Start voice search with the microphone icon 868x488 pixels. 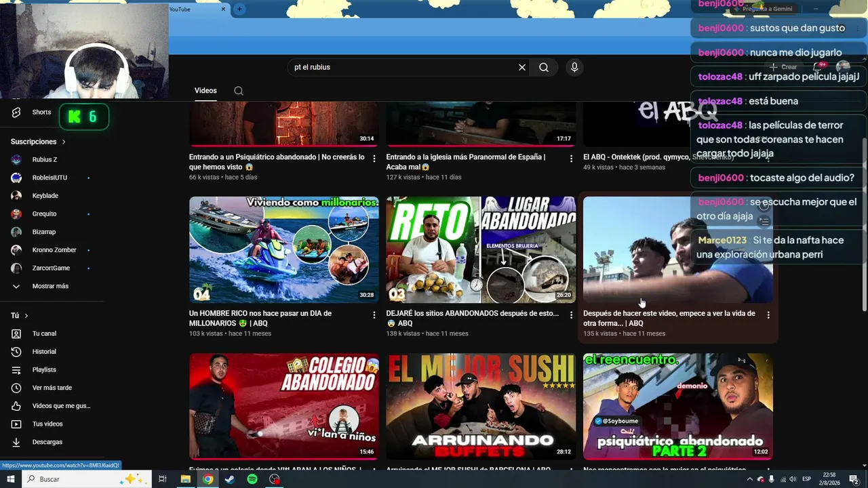point(574,67)
